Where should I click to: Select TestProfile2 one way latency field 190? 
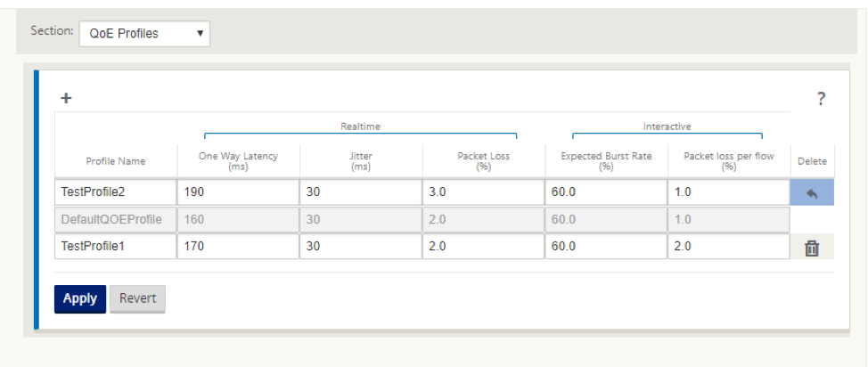239,192
